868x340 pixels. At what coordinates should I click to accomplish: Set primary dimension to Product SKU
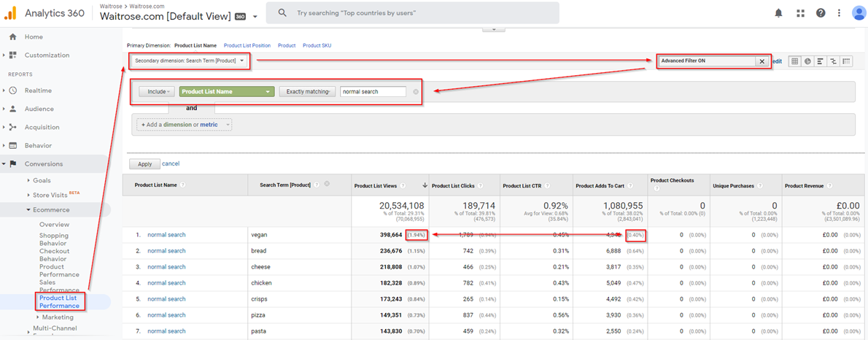[x=317, y=45]
